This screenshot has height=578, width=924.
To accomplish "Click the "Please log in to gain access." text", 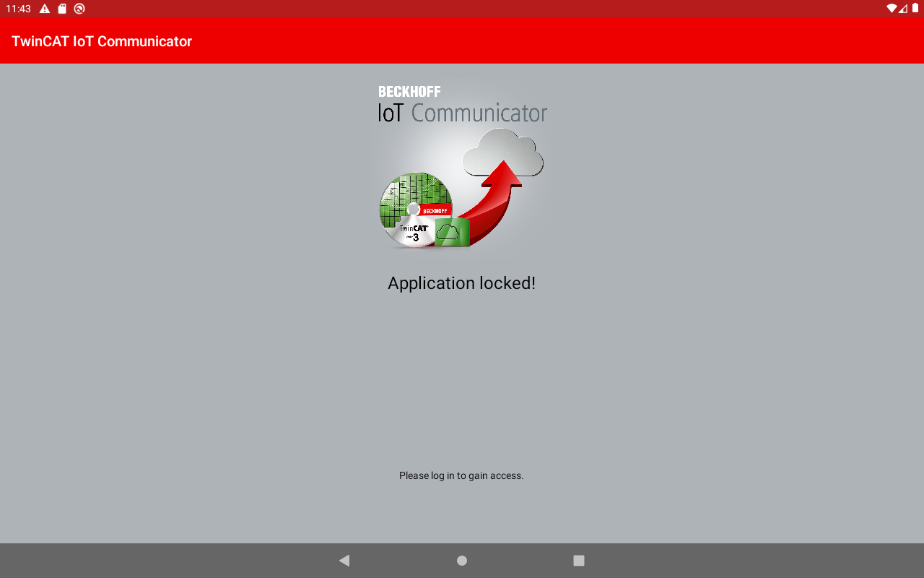I will (461, 475).
